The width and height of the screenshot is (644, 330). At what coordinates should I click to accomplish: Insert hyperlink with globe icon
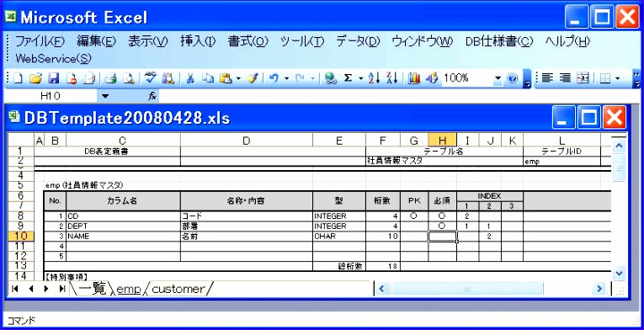(x=330, y=78)
